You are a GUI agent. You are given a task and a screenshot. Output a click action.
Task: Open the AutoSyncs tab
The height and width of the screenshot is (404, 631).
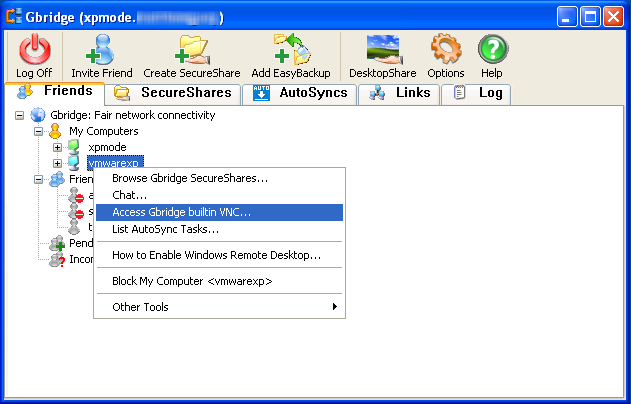point(299,93)
